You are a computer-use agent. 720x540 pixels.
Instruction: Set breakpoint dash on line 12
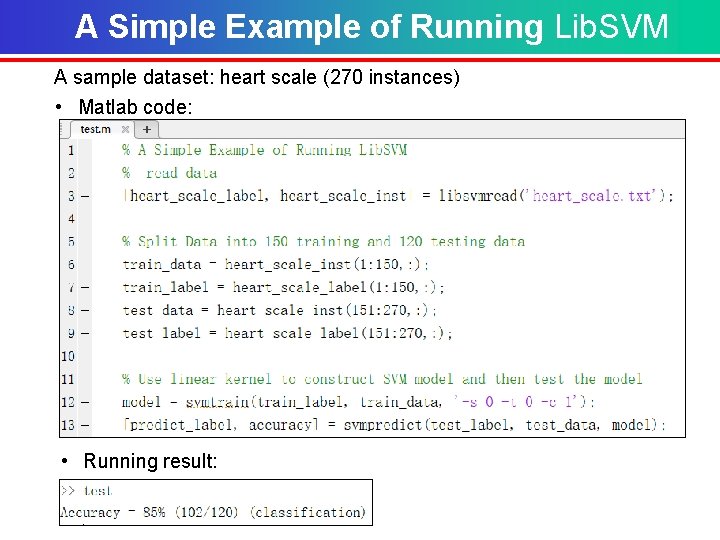coord(85,402)
